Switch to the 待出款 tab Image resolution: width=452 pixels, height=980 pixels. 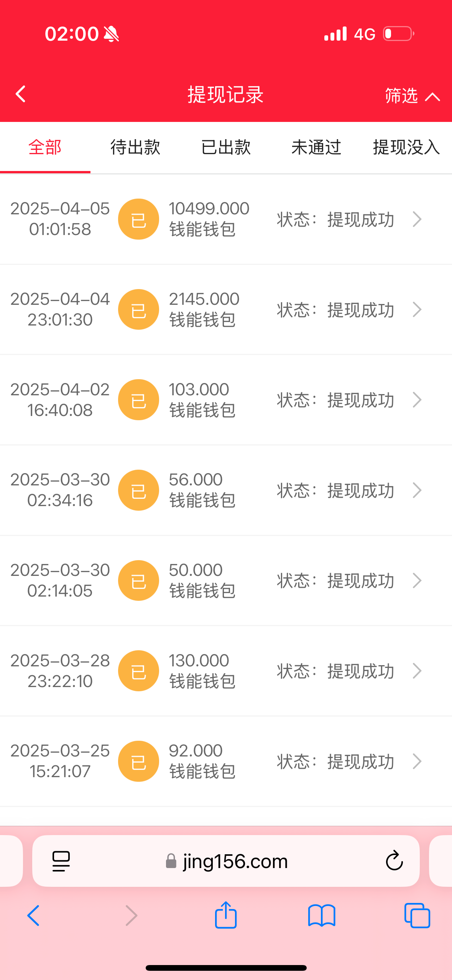135,148
